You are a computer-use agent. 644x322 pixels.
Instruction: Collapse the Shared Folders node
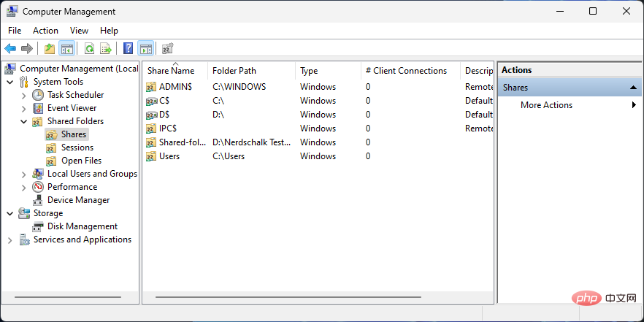pyautogui.click(x=24, y=121)
